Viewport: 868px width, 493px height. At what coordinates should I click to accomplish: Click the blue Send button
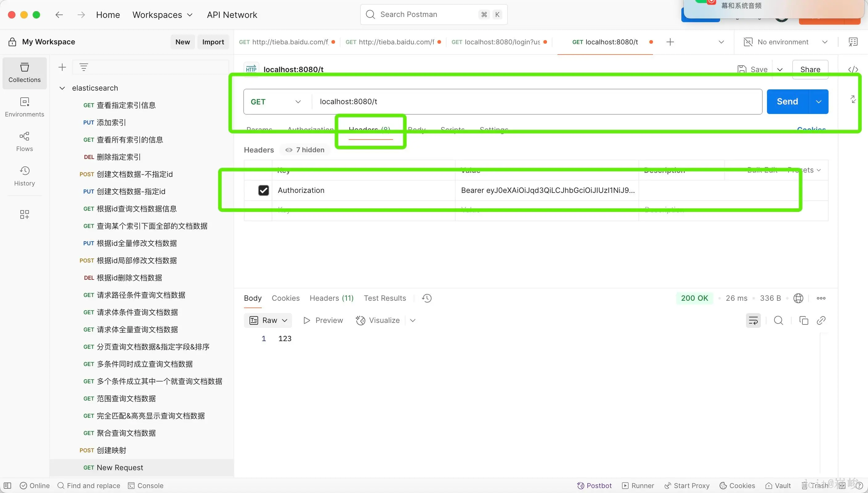tap(787, 102)
